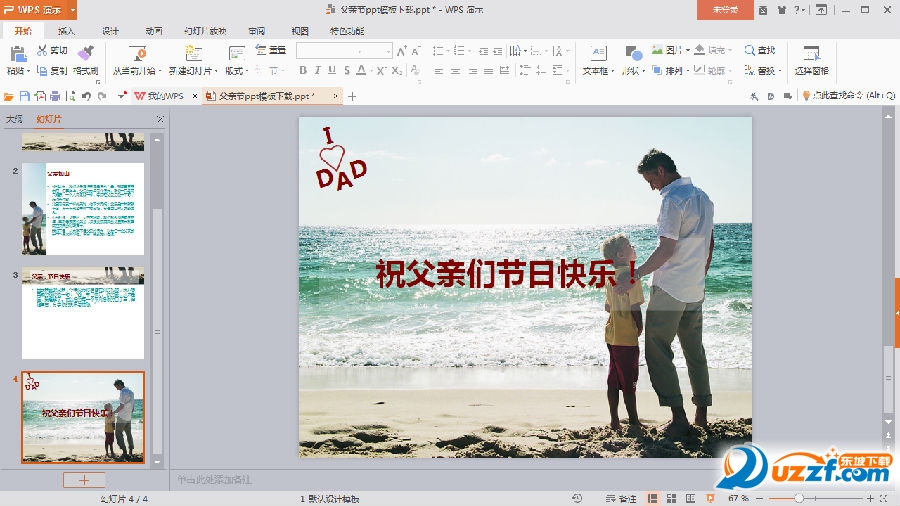This screenshot has height=506, width=900.
Task: Expand the font name combo box
Action: tap(388, 51)
